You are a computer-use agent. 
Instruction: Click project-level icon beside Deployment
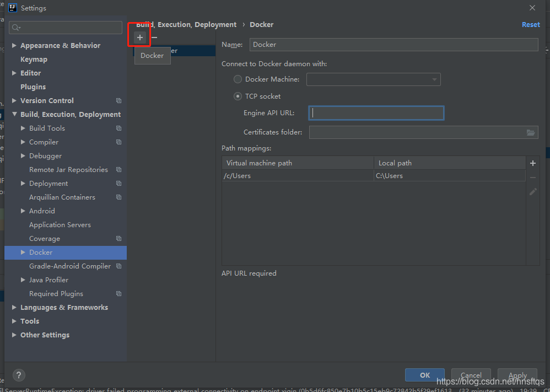[118, 184]
